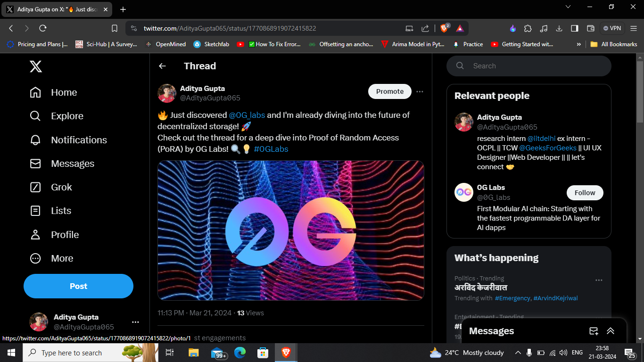This screenshot has width=644, height=362.
Task: Go to Profile page
Action: pyautogui.click(x=54, y=235)
